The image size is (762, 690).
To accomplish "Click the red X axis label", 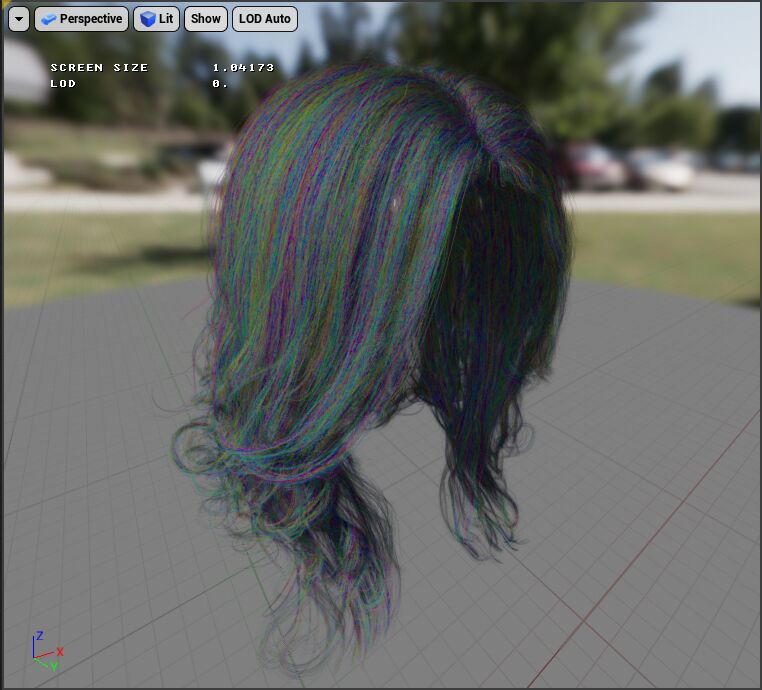I will coord(60,652).
